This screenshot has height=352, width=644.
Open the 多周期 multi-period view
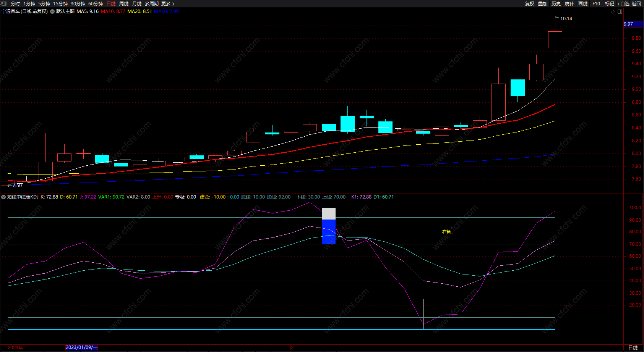point(151,3)
